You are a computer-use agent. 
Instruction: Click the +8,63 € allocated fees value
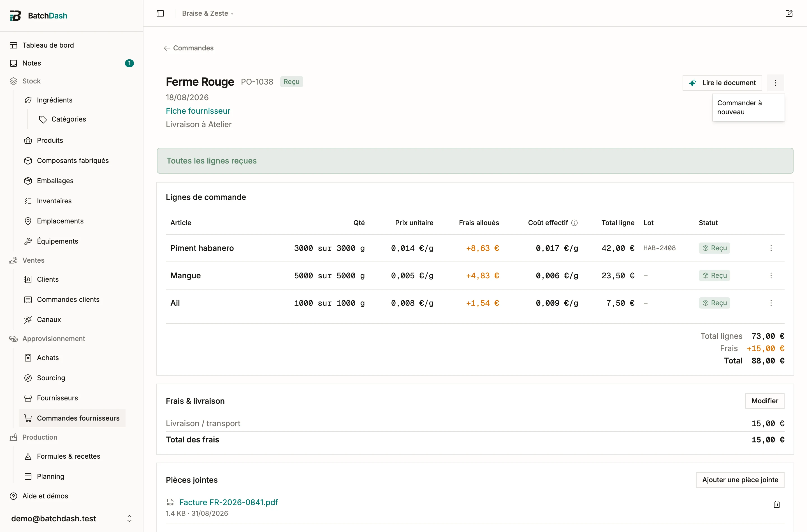tap(483, 248)
